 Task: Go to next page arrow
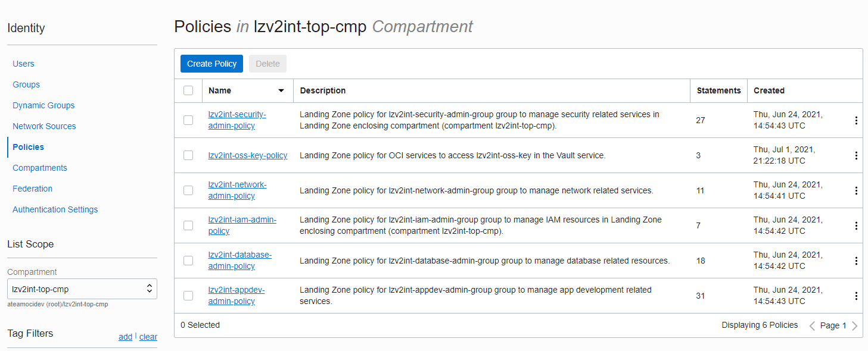coord(855,325)
